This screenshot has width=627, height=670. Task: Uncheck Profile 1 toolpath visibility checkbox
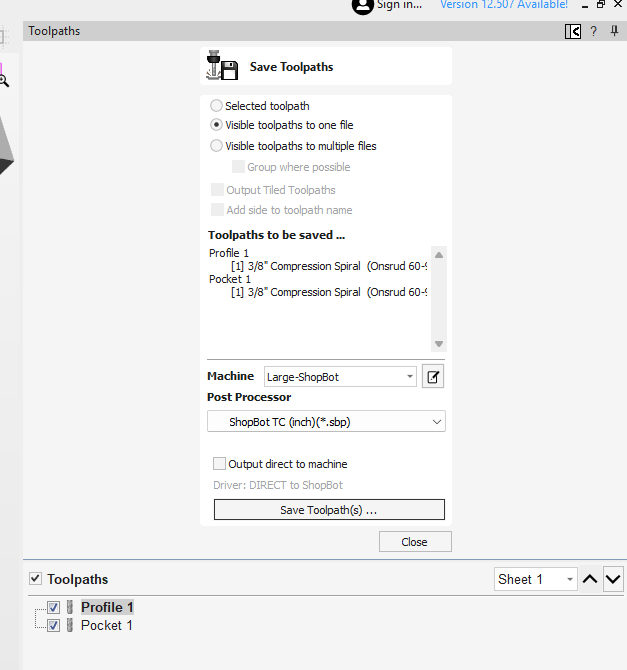pos(53,607)
